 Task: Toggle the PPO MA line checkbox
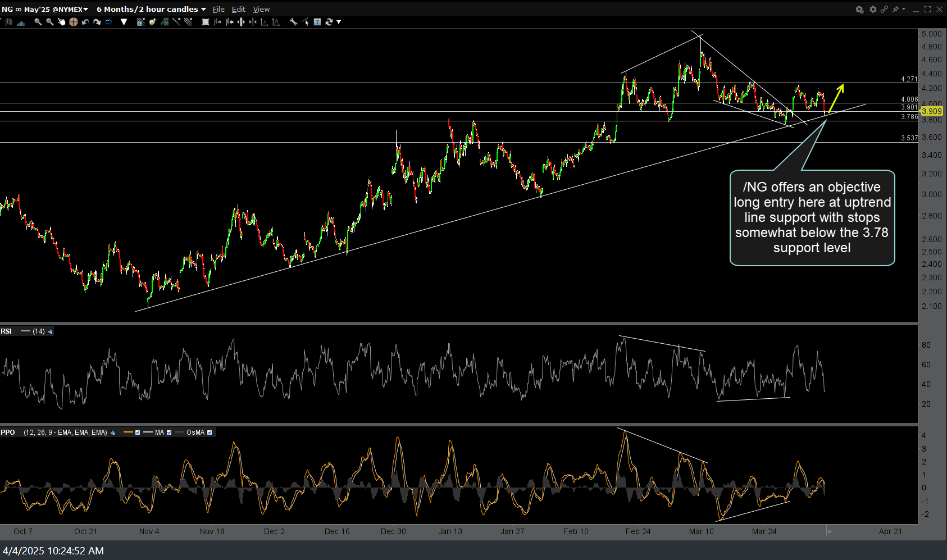pyautogui.click(x=169, y=432)
